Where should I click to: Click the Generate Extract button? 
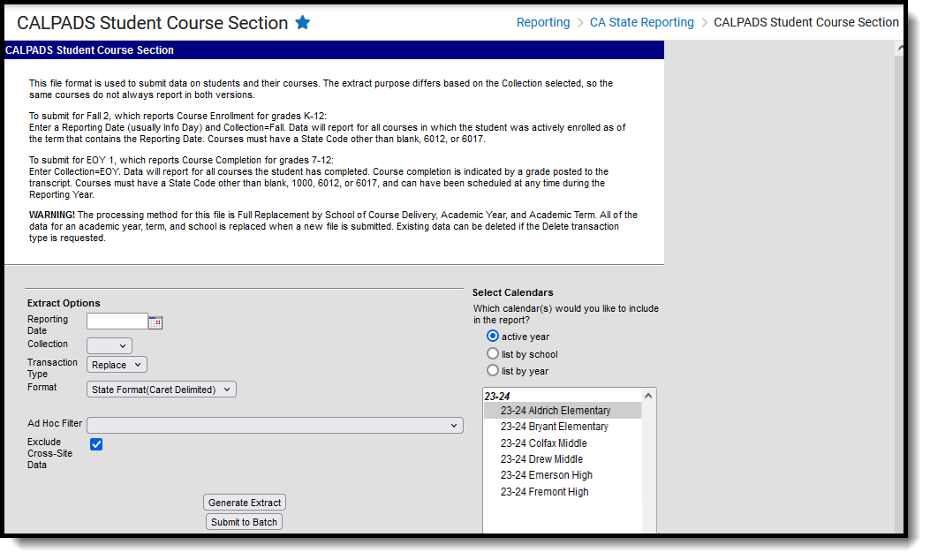click(x=245, y=503)
